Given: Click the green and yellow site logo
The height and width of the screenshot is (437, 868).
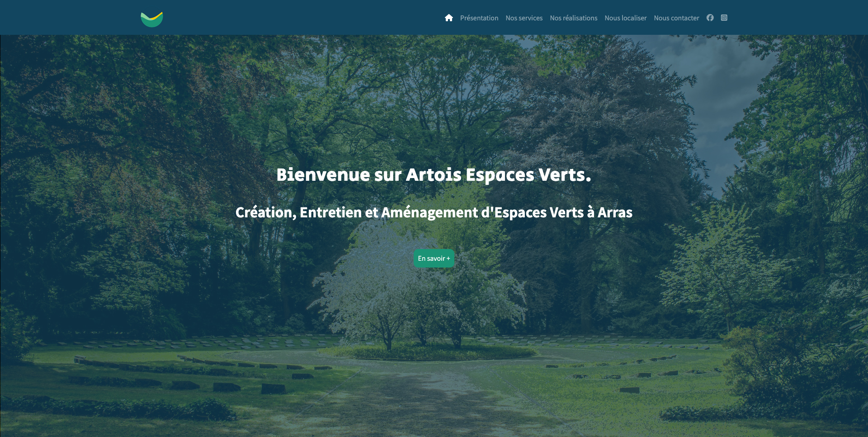Looking at the screenshot, I should 152,19.
